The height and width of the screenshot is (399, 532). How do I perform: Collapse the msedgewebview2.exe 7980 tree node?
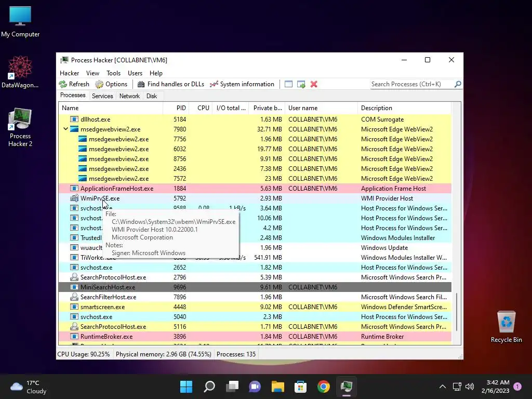pyautogui.click(x=65, y=129)
